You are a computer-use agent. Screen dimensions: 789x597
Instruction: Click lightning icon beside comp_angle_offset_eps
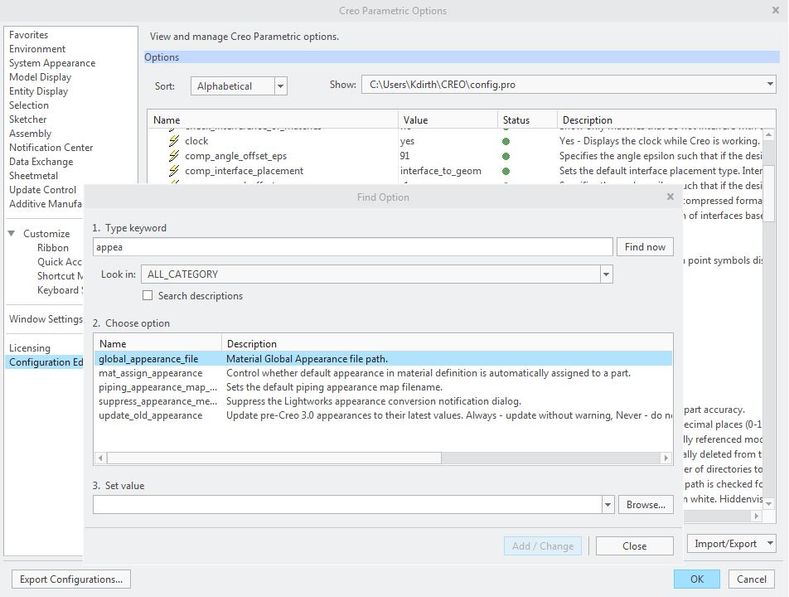(174, 156)
